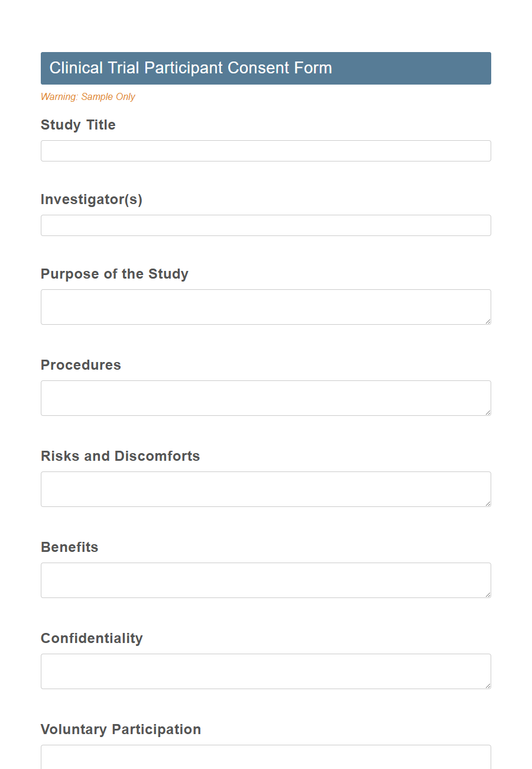Click the resize handle on the Benefits text area

(x=488, y=594)
